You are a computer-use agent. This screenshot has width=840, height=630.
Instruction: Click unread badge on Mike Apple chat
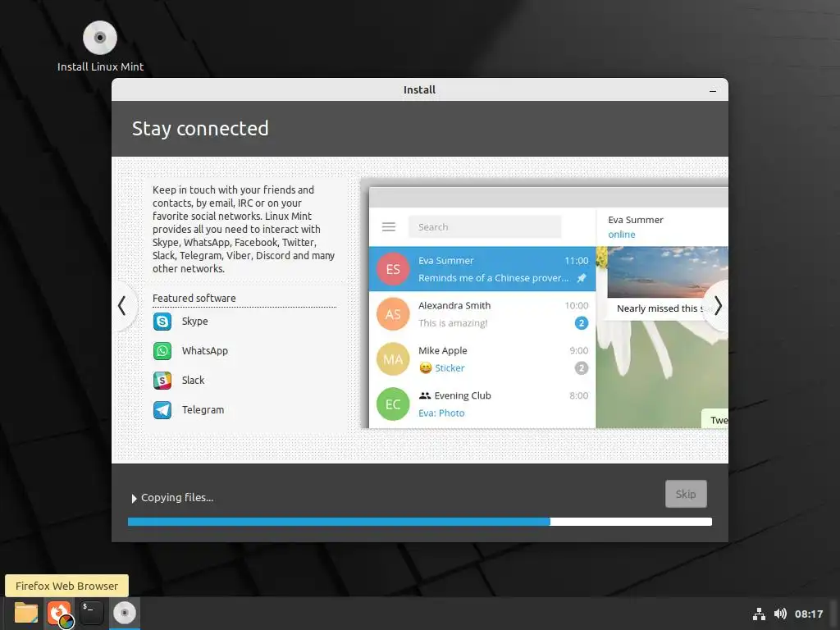(582, 368)
